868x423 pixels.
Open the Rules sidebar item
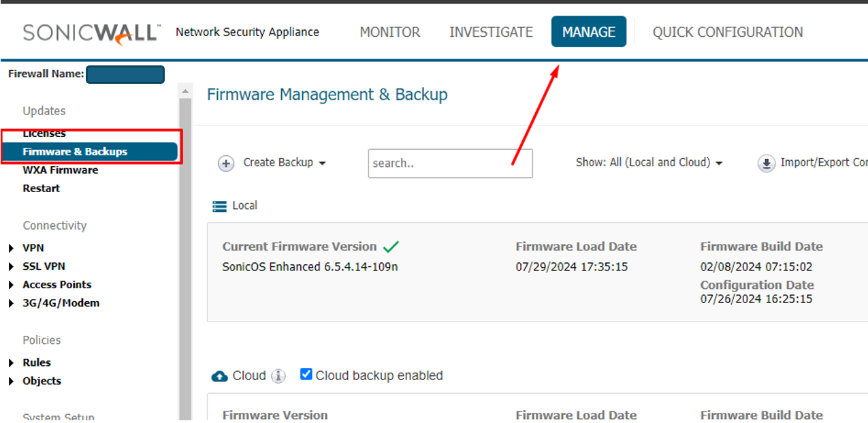pos(37,363)
